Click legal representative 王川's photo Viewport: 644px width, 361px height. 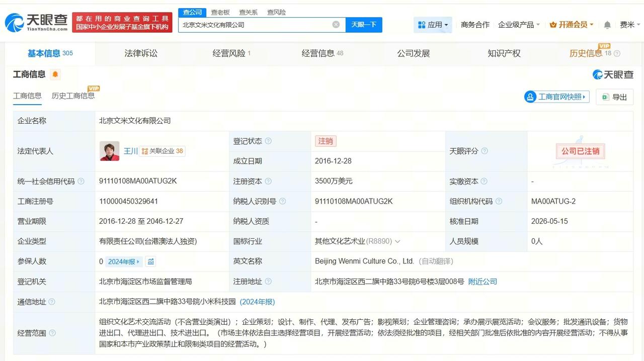tap(110, 151)
